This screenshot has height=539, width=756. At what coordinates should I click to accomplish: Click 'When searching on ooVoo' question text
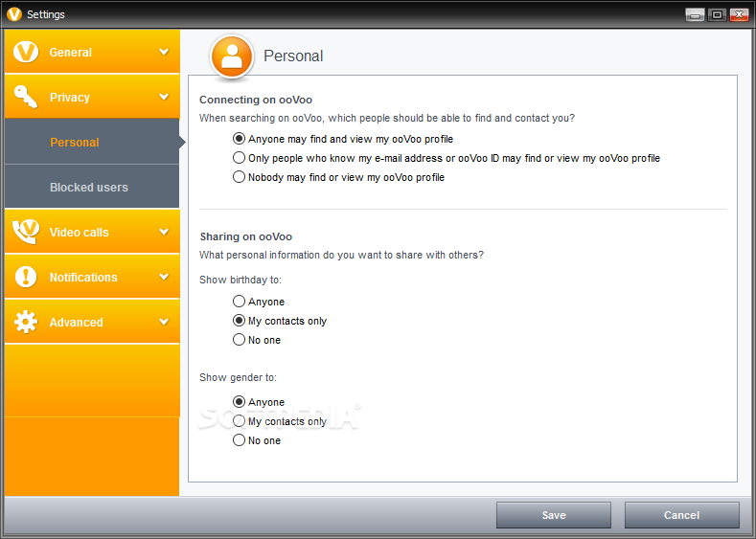[x=387, y=118]
